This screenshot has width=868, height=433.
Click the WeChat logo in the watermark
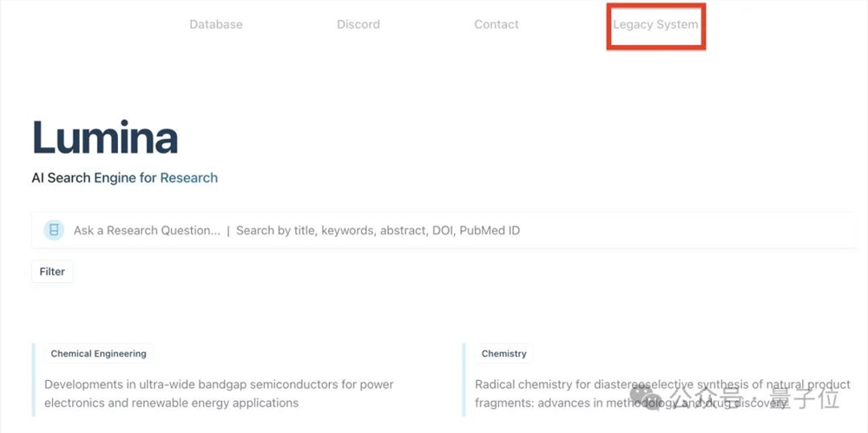point(646,396)
